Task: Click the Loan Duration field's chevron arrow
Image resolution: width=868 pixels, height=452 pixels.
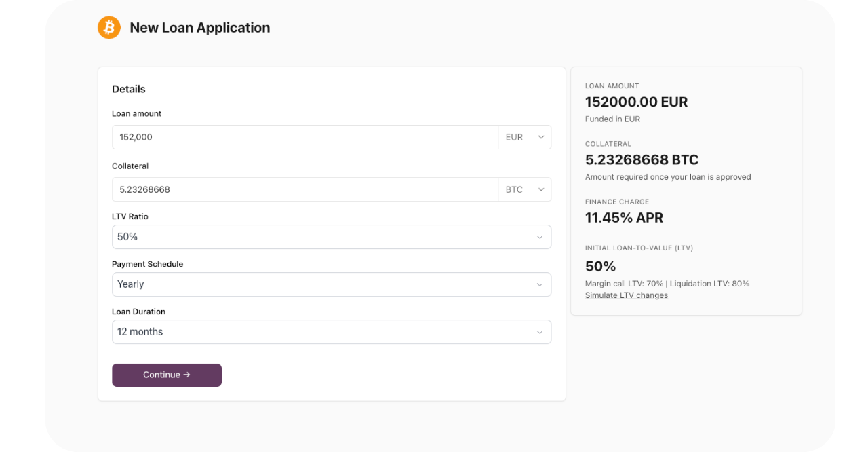Action: [540, 332]
